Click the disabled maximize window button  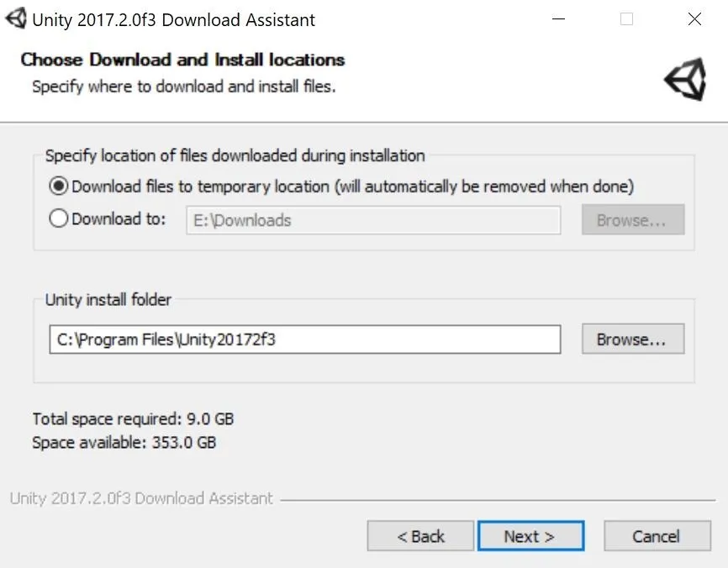tap(626, 19)
